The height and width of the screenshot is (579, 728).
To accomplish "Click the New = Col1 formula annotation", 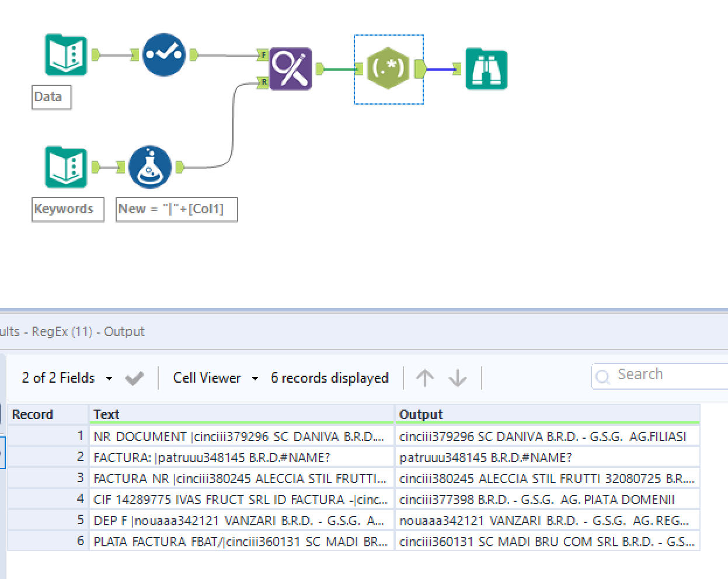I will pos(176,209).
